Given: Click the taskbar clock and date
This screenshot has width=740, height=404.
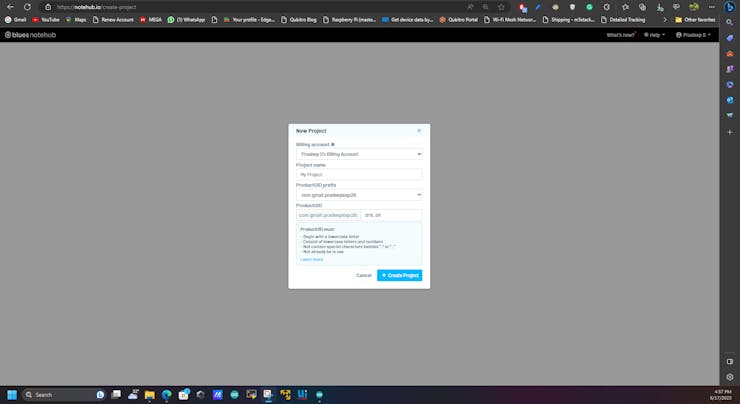Looking at the screenshot, I should click(x=722, y=395).
